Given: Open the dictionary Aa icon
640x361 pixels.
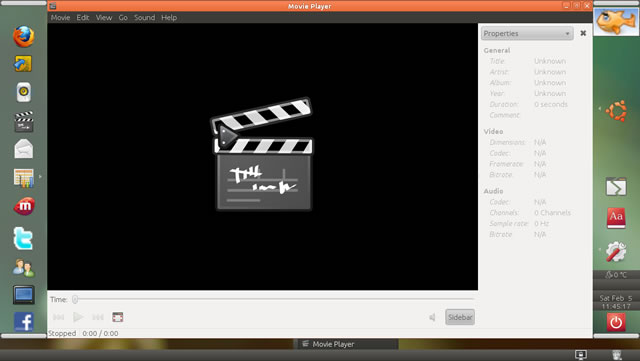Looking at the screenshot, I should click(x=616, y=218).
